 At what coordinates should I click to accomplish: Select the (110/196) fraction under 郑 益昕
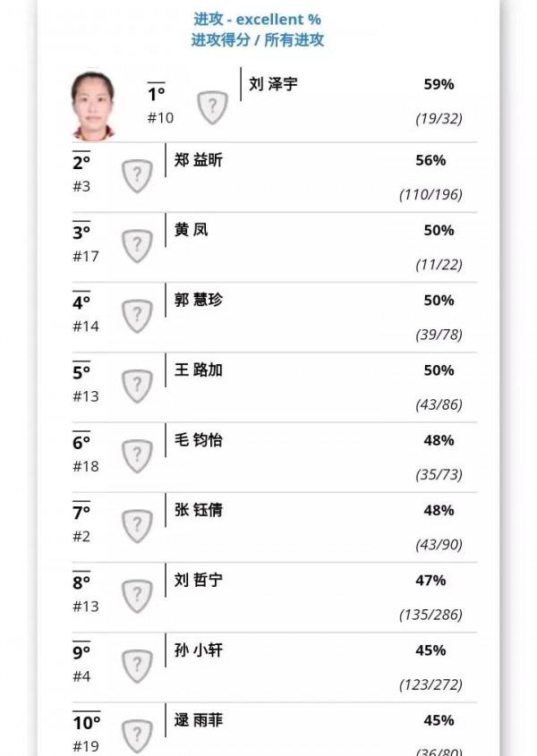tap(435, 193)
